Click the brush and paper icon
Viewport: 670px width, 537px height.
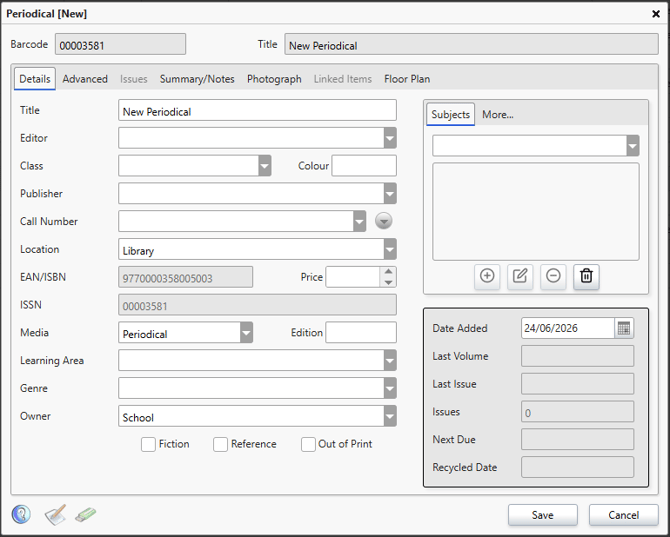pyautogui.click(x=56, y=514)
